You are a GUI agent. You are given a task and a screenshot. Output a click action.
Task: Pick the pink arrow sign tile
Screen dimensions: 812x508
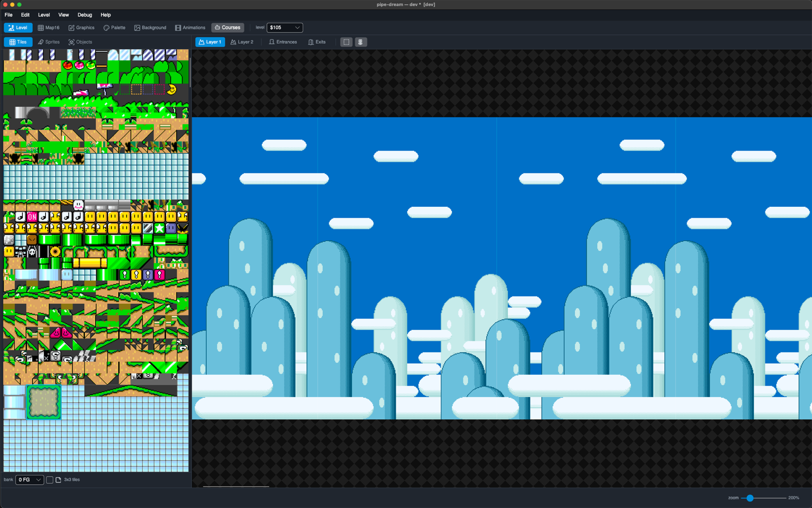point(104,88)
